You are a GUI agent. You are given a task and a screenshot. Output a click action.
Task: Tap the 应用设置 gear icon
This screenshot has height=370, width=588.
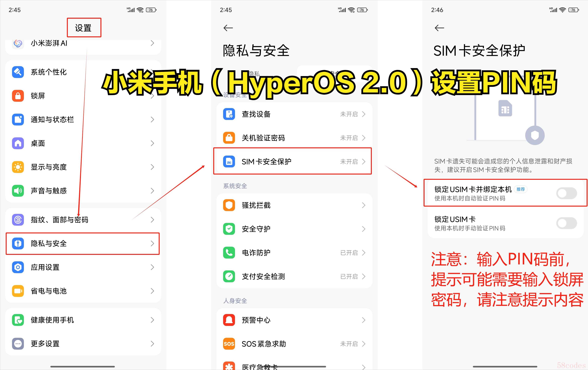click(x=18, y=267)
